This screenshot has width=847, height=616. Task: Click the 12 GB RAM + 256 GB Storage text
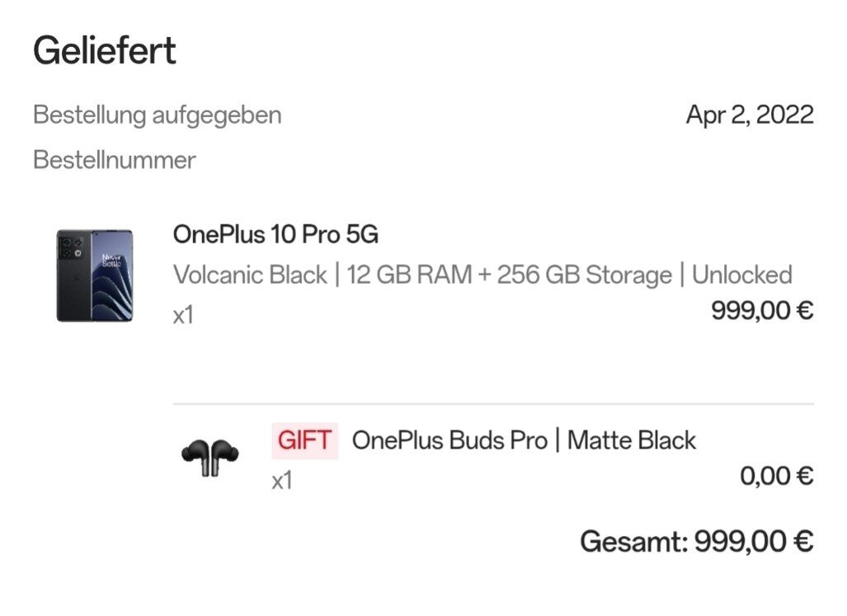point(509,275)
